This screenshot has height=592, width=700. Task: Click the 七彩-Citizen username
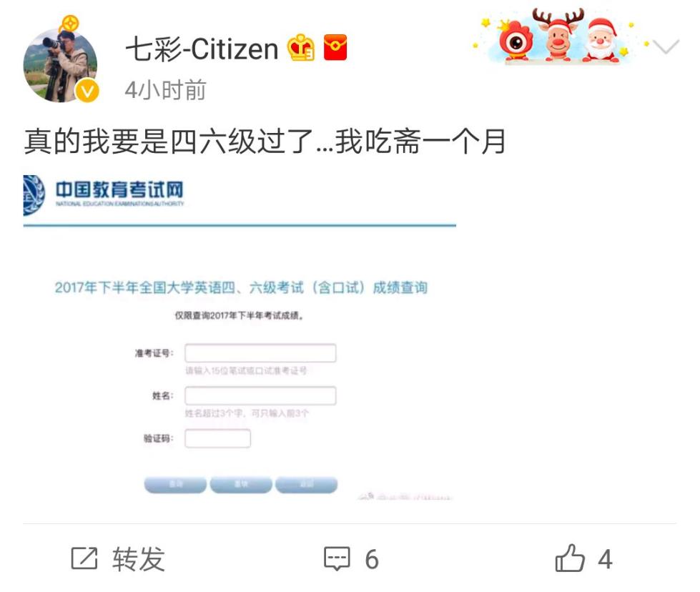[202, 48]
